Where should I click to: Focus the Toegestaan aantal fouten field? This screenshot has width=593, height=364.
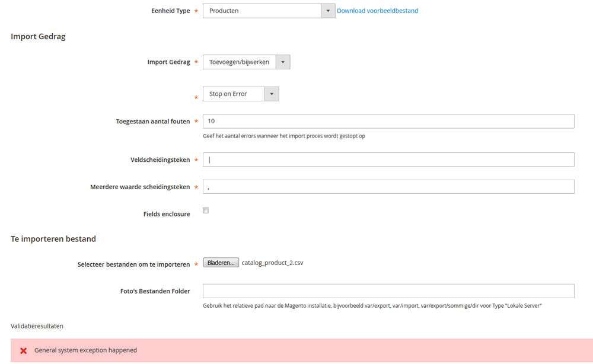388,122
